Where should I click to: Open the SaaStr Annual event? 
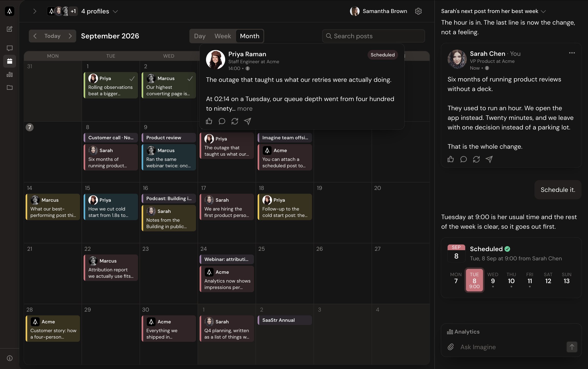pos(285,320)
